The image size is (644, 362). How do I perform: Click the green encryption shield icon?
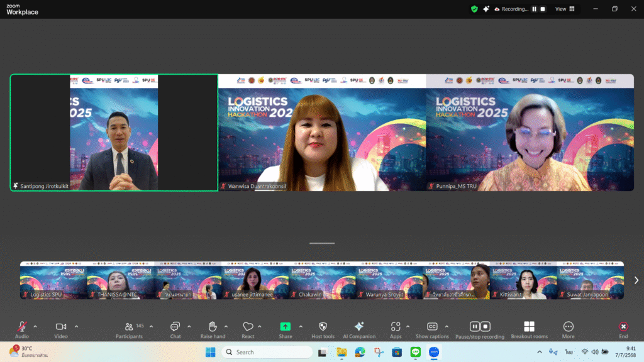474,9
